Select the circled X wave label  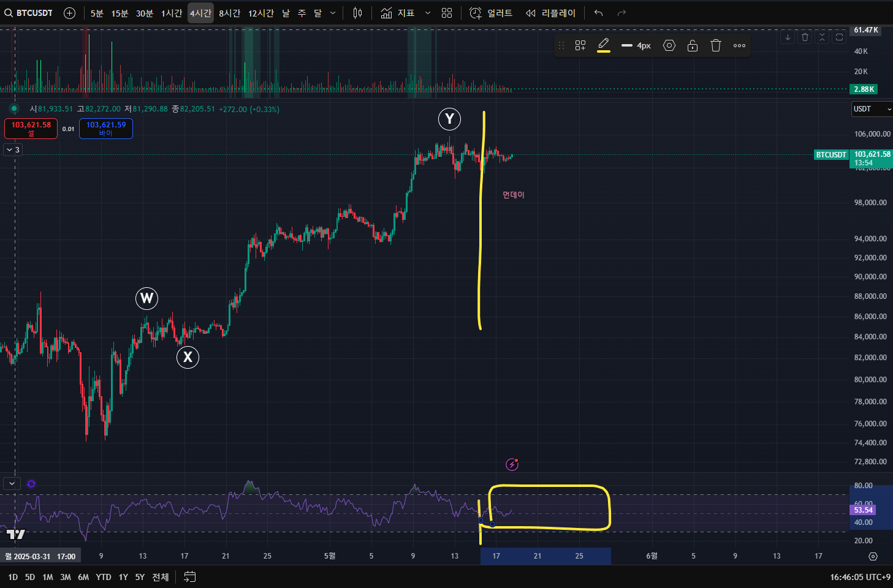point(188,357)
